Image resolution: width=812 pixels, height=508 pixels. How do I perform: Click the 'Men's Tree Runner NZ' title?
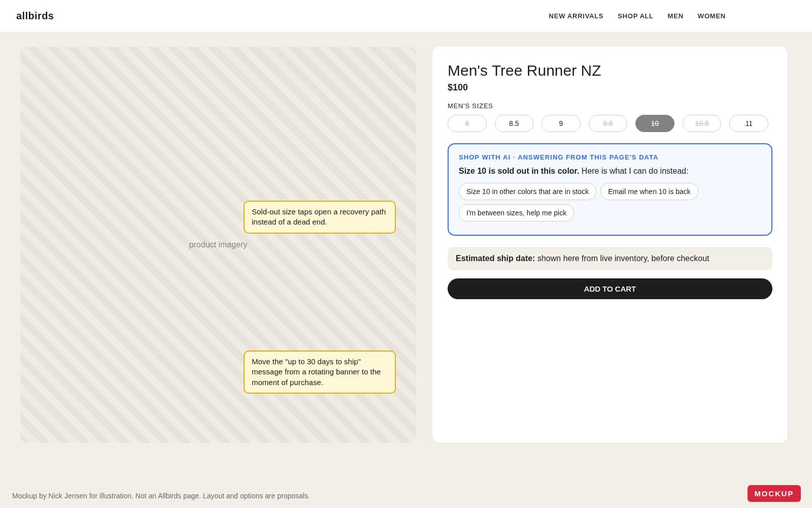[x=524, y=70]
